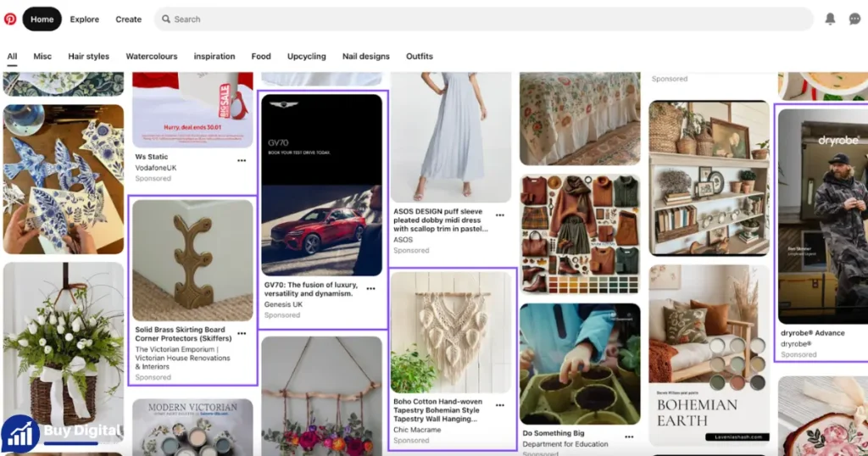Open more options for ASOS DESIGN dress pin
Image resolution: width=868 pixels, height=456 pixels.
tap(500, 215)
